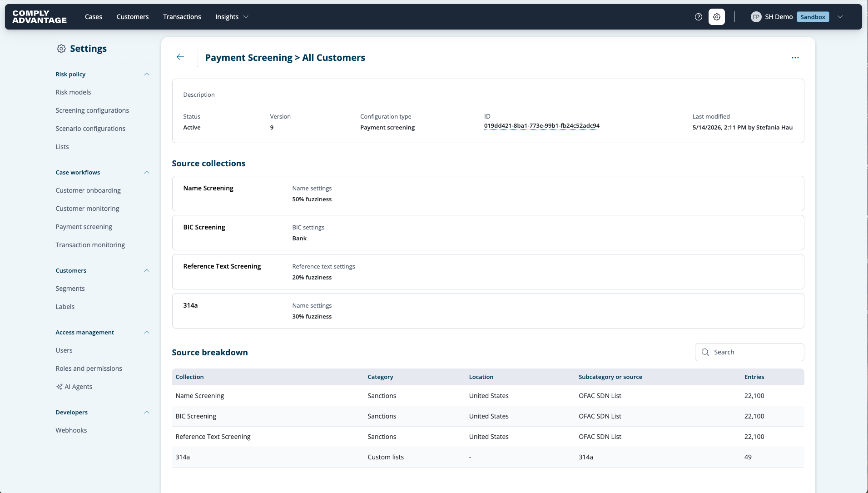Expand the account dropdown chevron

pos(840,17)
